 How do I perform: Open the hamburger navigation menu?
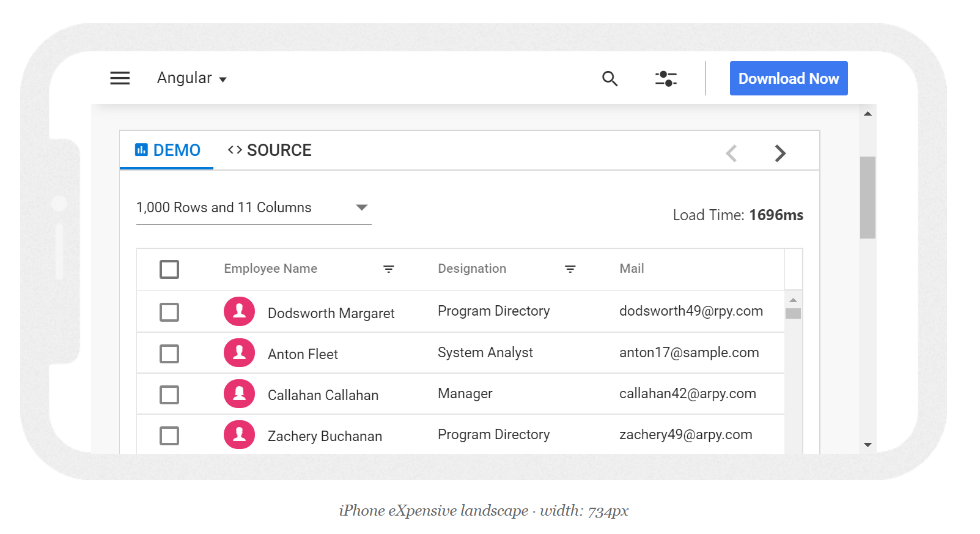[120, 78]
